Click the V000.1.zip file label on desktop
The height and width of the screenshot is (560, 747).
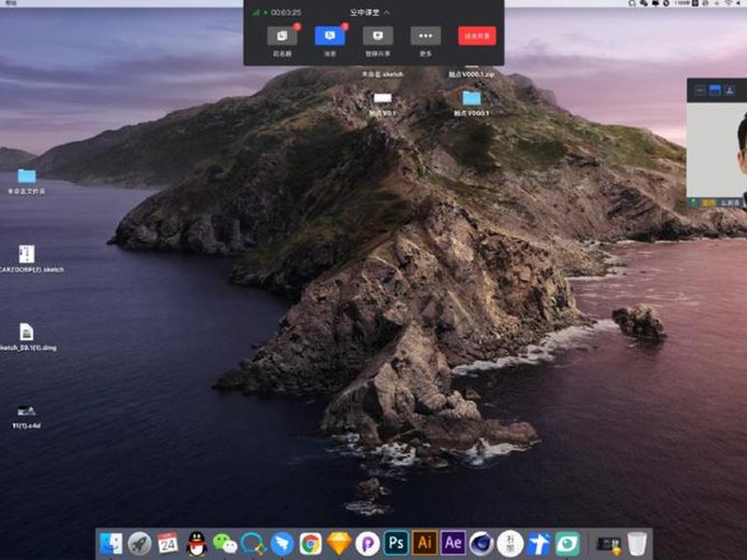click(x=472, y=75)
